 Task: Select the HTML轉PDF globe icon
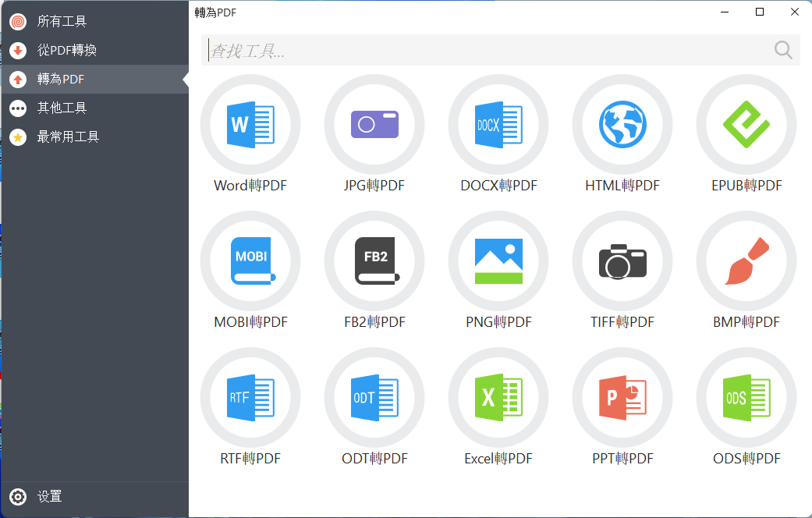[622, 125]
